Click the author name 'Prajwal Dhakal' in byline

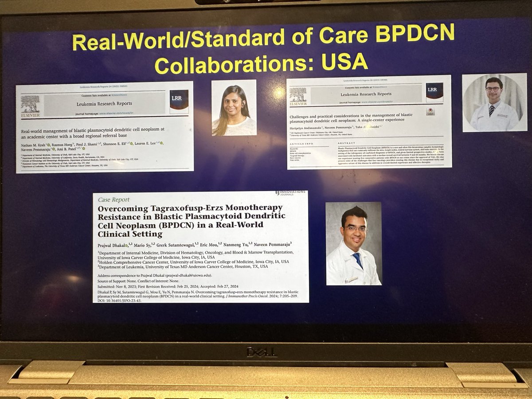point(111,245)
